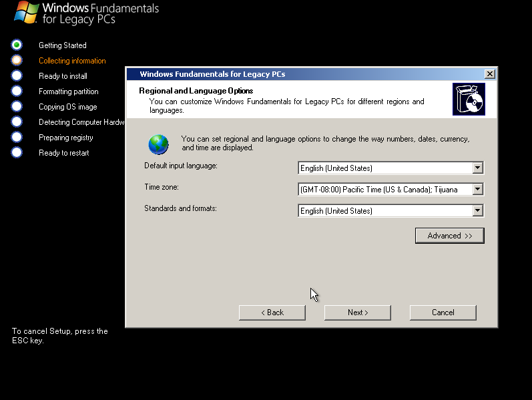532x400 pixels.
Task: Click the 'Getting Started' step text
Action: [63, 45]
